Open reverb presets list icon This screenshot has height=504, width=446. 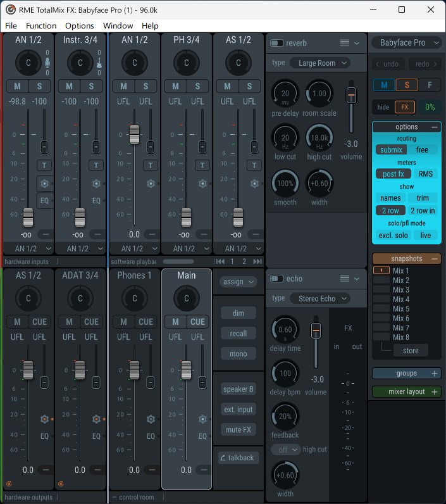click(345, 43)
